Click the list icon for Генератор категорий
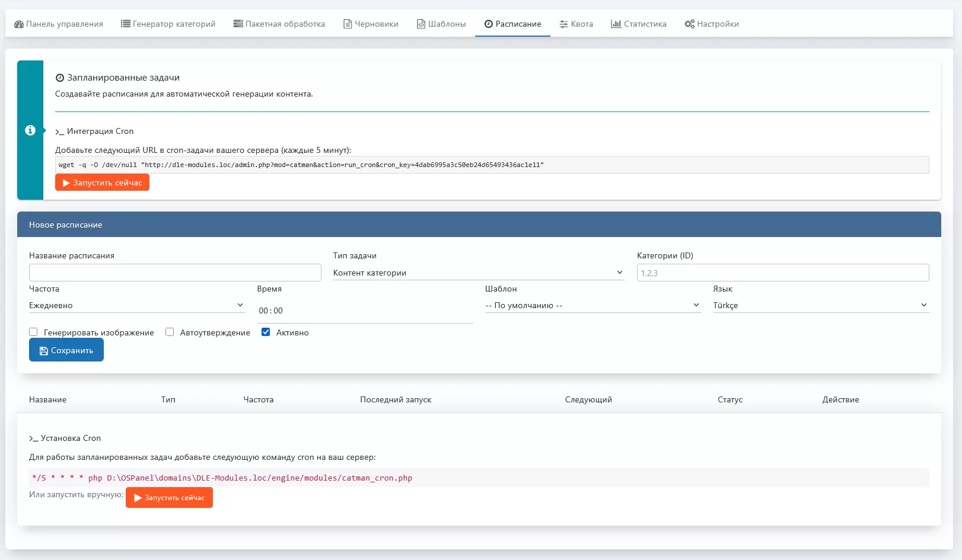This screenshot has width=962, height=560. pyautogui.click(x=125, y=24)
